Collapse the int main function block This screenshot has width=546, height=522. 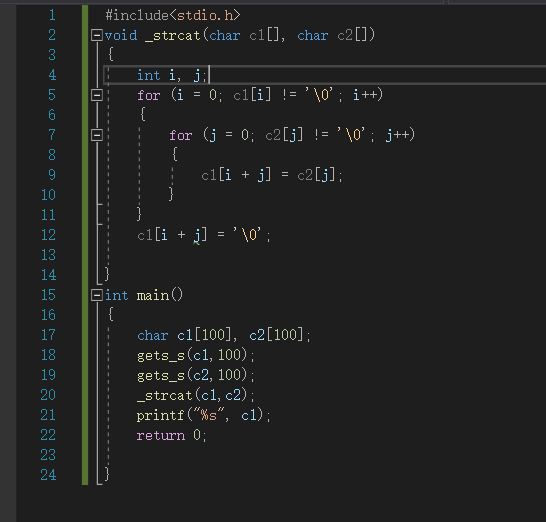pyautogui.click(x=97, y=295)
